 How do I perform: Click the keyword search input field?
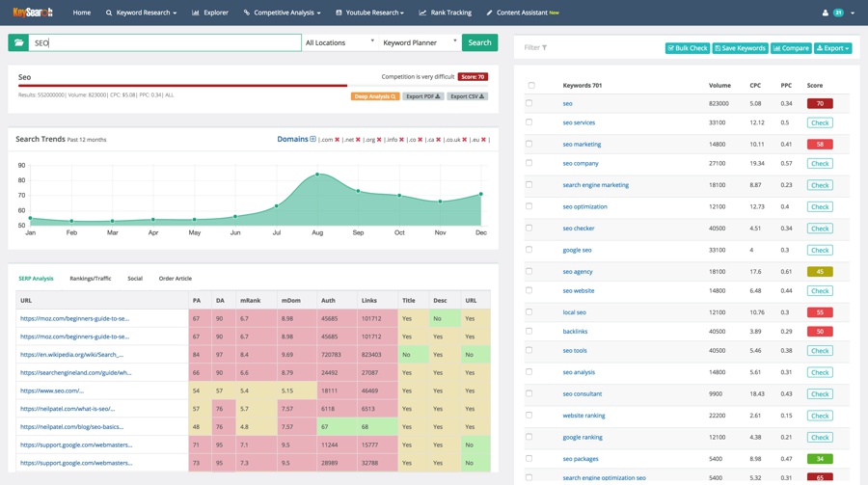coord(164,42)
